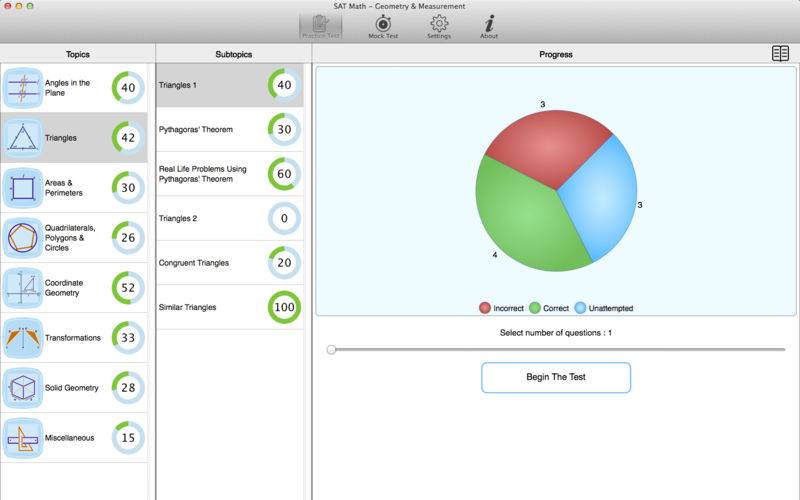Click the Quadrilaterals, Polygons & Circles icon
The image size is (800, 500).
tap(22, 238)
